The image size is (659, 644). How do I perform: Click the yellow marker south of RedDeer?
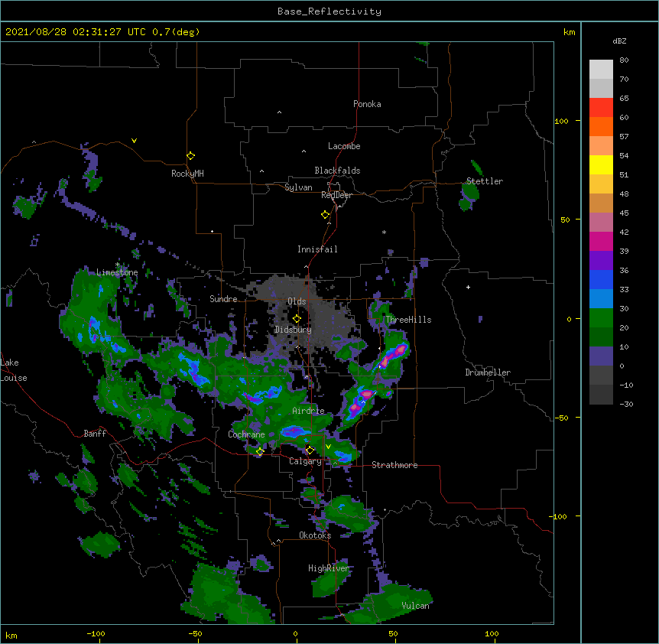tap(325, 215)
